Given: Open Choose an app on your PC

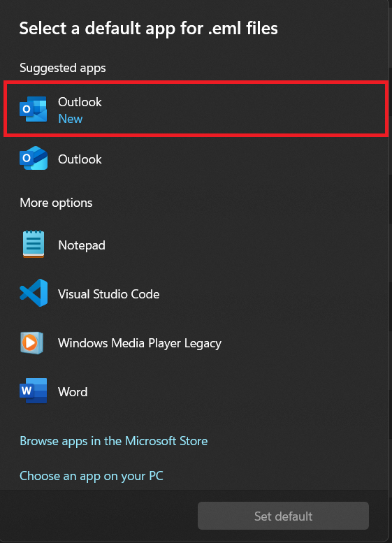Looking at the screenshot, I should coord(92,476).
